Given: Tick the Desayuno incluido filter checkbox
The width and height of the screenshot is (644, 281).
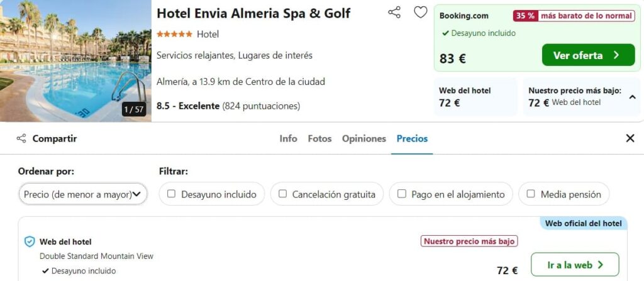Looking at the screenshot, I should click(172, 194).
